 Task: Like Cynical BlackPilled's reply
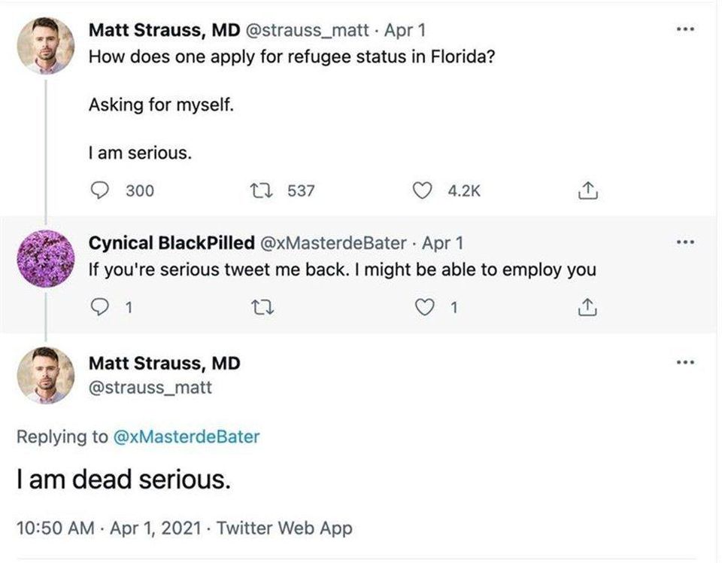click(x=426, y=307)
